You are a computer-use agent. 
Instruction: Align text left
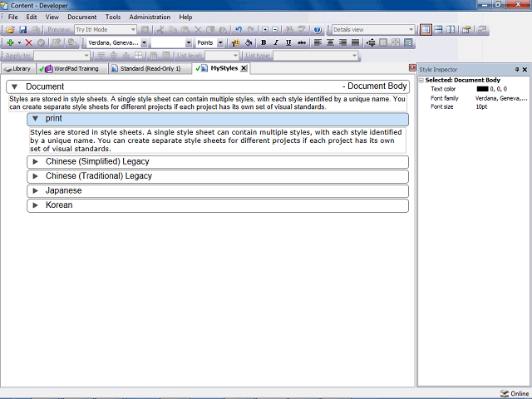[318, 42]
